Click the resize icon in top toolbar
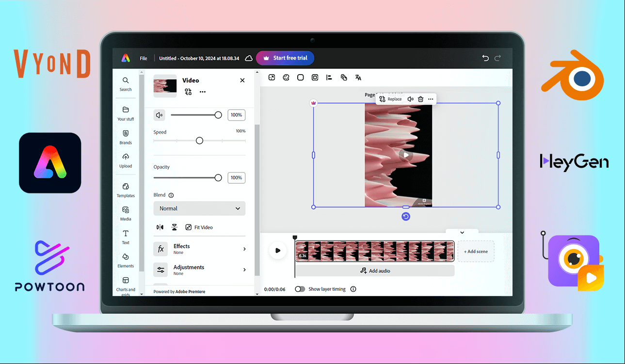Image resolution: width=625 pixels, height=364 pixels. pos(272,78)
